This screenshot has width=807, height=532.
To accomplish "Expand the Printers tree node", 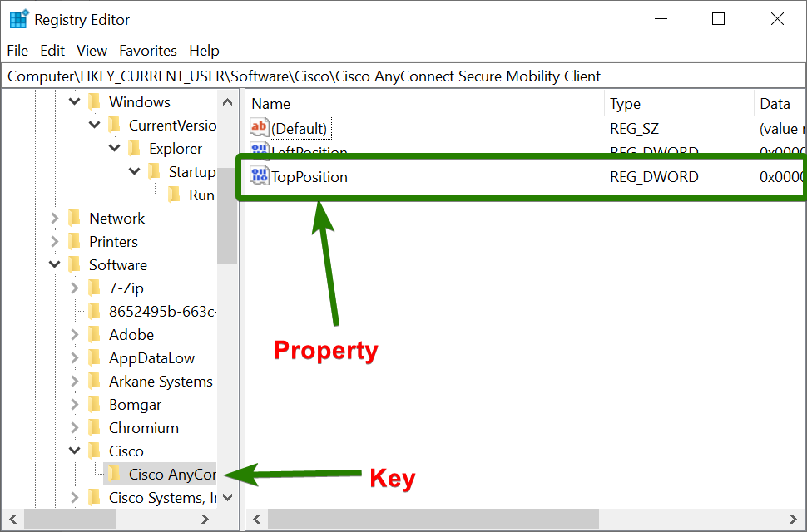I will pos(55,241).
